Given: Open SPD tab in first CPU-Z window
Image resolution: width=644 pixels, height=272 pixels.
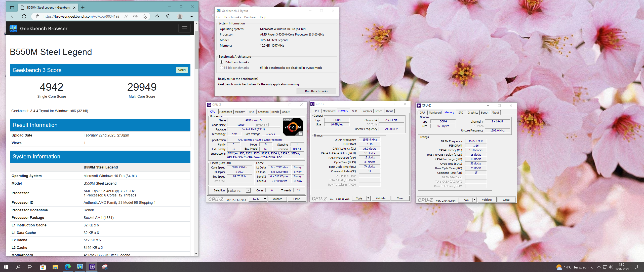Looking at the screenshot, I should coord(251,112).
